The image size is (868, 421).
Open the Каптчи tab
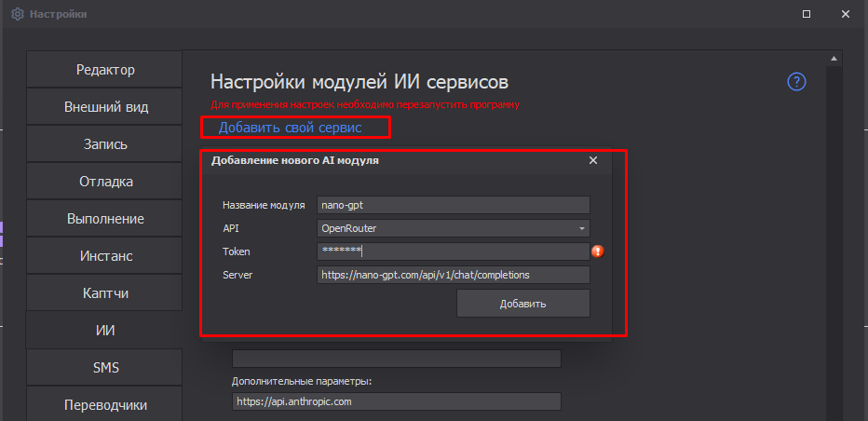click(104, 292)
